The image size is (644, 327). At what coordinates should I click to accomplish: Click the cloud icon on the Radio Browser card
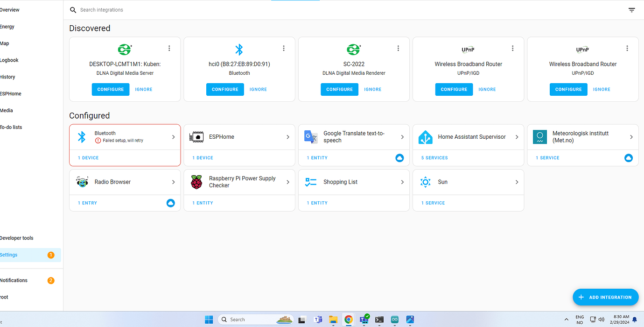[x=170, y=203]
